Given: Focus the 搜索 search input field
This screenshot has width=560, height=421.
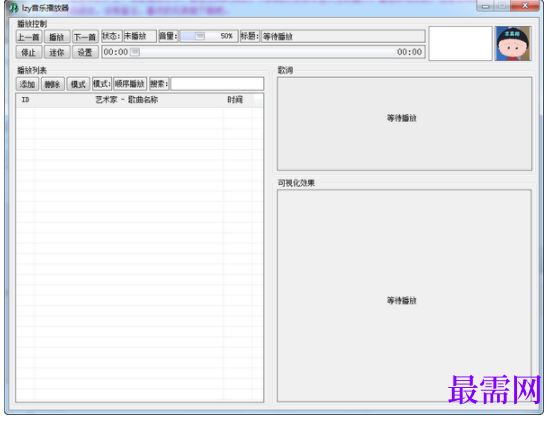Looking at the screenshot, I should 217,84.
